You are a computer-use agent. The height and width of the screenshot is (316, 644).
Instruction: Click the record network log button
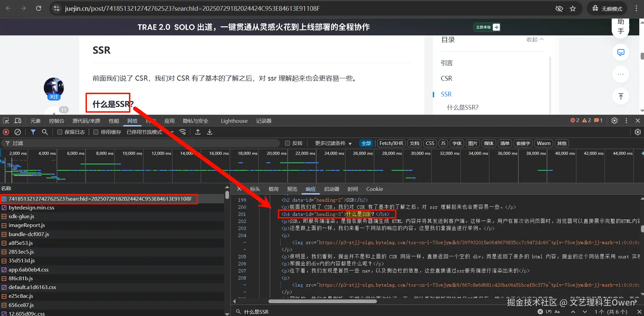pos(6,132)
